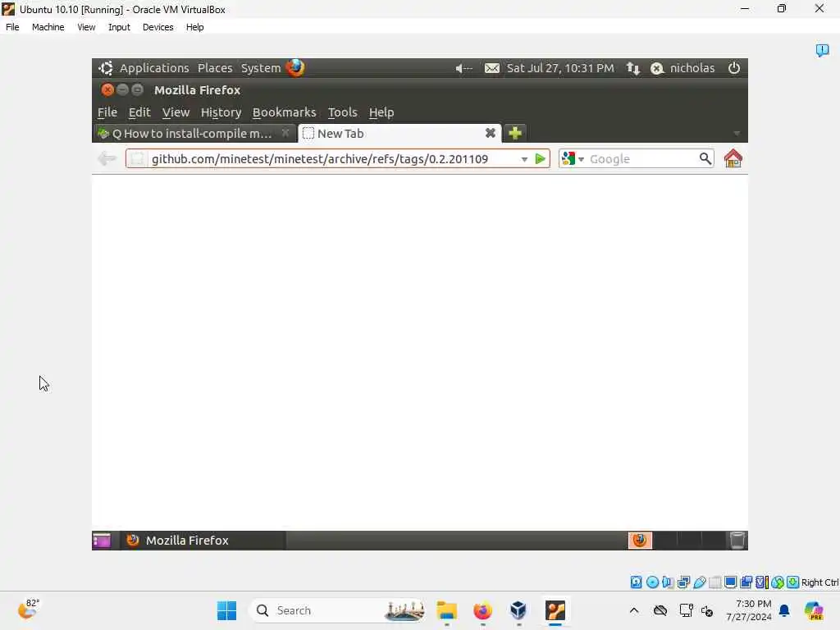The image size is (840, 630).
Task: Open VirtualBox Devices menu
Action: [x=158, y=27]
